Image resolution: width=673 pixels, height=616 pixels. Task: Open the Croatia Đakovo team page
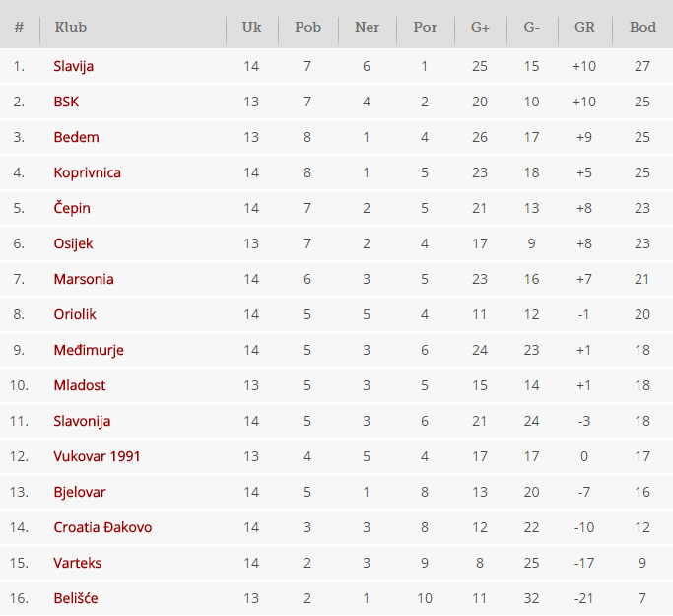coord(102,527)
